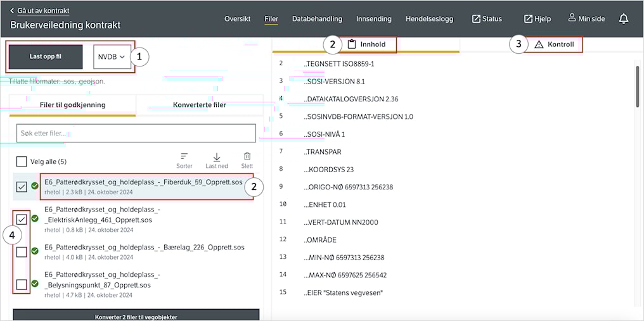Open Status external link in header
Image resolution: width=644 pixels, height=321 pixels.
[x=487, y=19]
